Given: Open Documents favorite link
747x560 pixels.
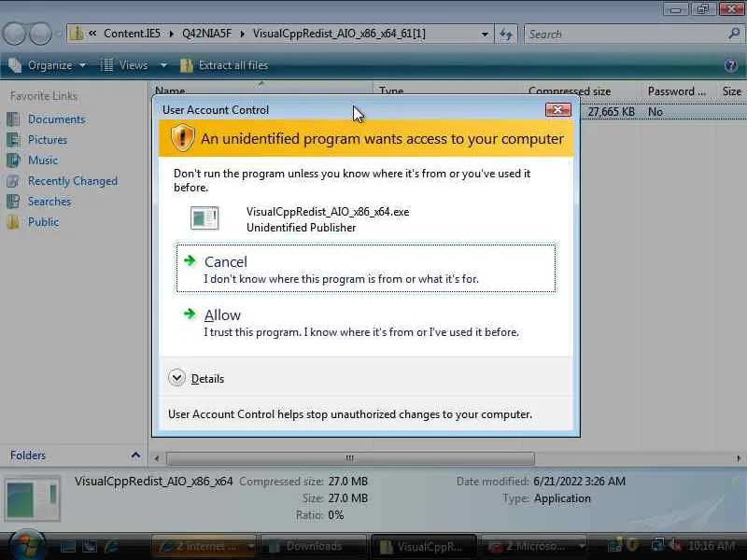Looking at the screenshot, I should pos(56,119).
